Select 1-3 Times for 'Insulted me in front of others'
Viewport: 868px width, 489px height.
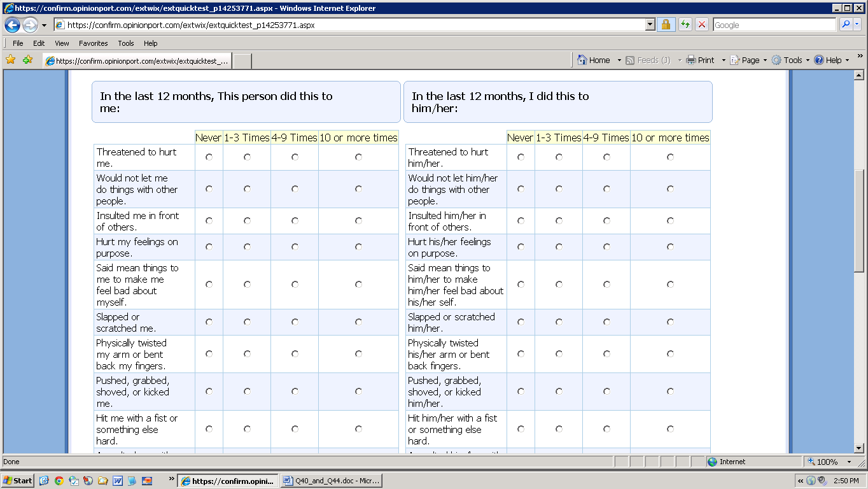(x=247, y=221)
